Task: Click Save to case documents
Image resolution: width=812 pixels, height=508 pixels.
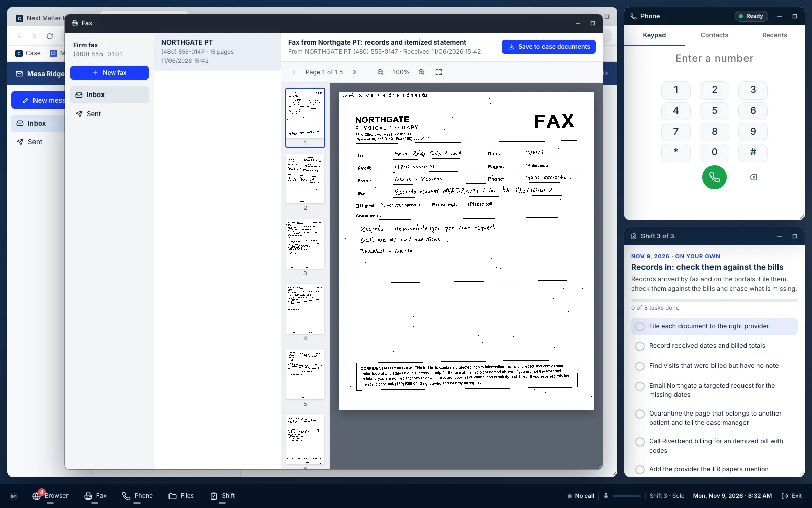Action: [x=549, y=47]
